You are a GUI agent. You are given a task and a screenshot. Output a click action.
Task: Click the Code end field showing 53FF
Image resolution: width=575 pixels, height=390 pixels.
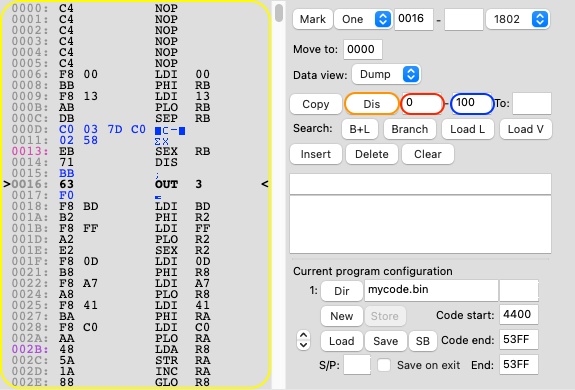click(519, 340)
